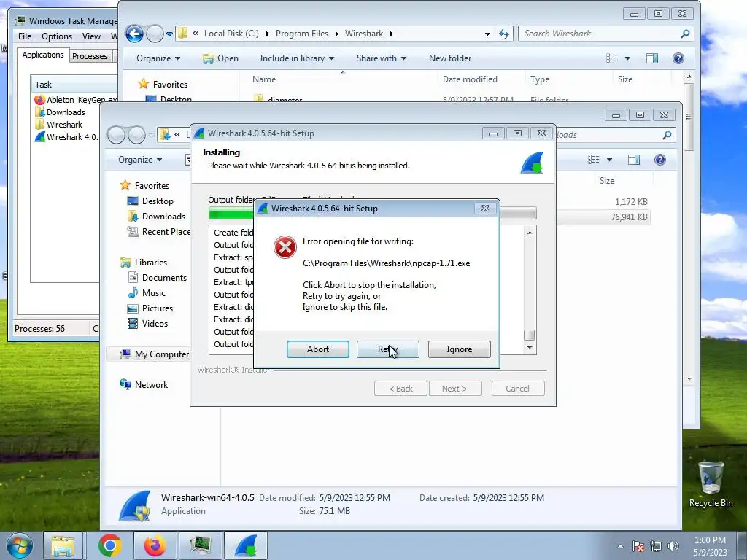Open Organize menu in Downloads window
747x560 pixels.
click(140, 160)
